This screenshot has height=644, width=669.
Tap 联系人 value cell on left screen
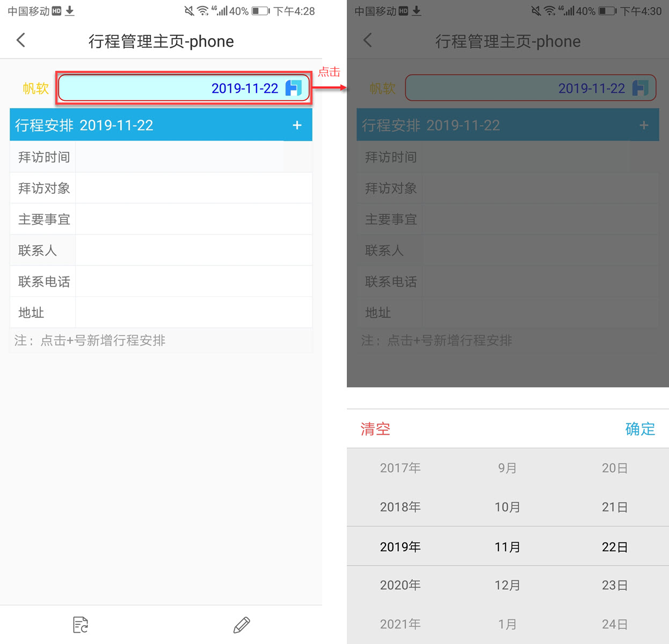pos(194,251)
